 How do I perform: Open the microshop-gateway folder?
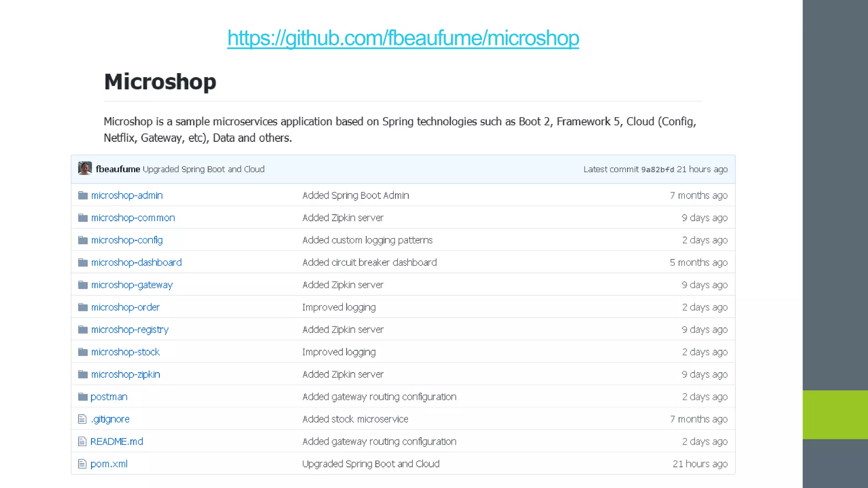point(132,285)
